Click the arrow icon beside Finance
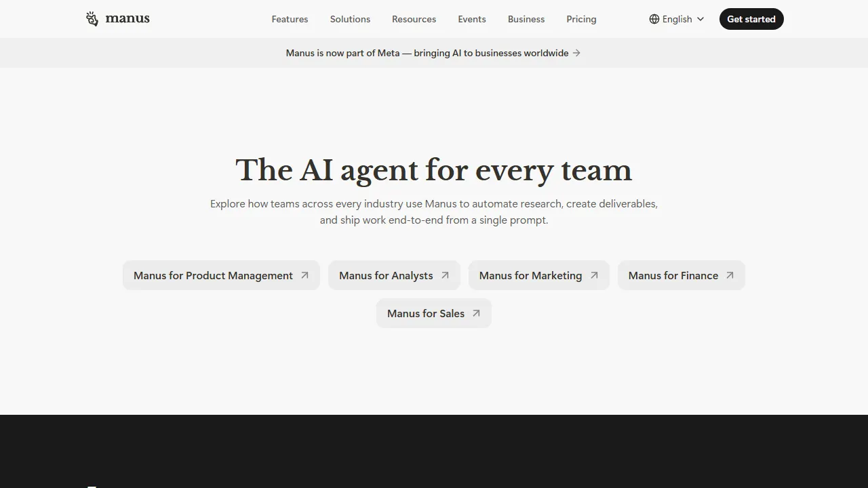Viewport: 868px width, 488px height. click(730, 275)
